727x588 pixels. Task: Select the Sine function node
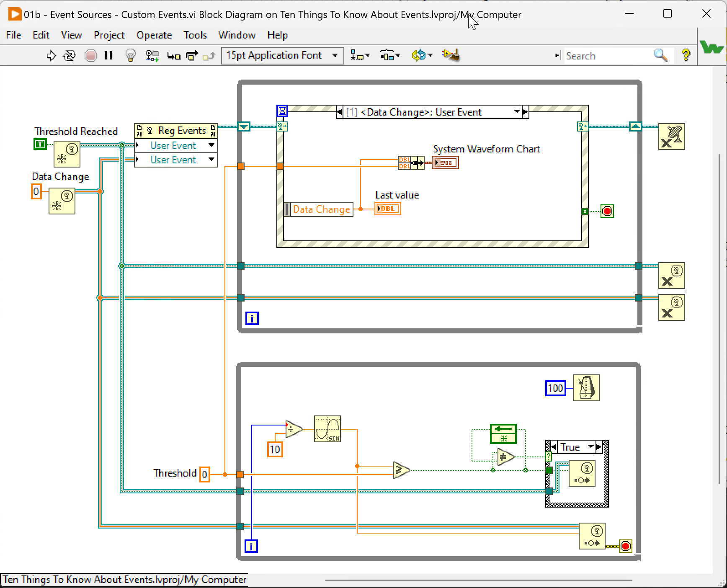[327, 429]
